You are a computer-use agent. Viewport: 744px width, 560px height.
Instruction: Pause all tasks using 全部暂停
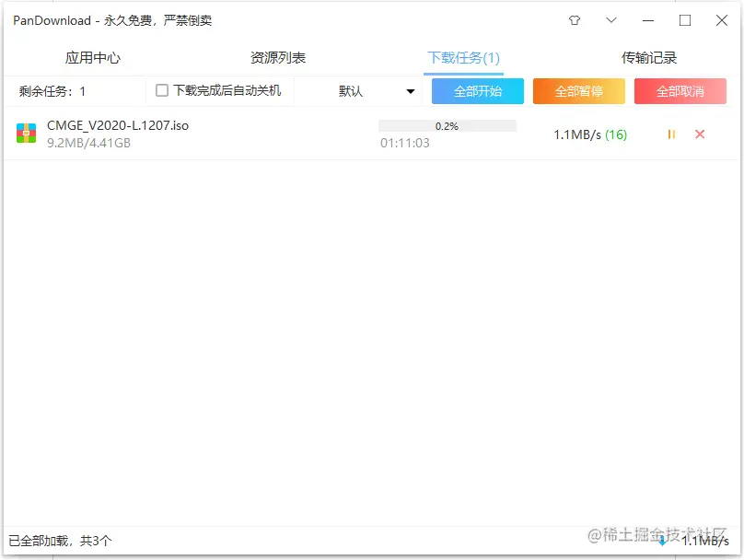[x=578, y=90]
